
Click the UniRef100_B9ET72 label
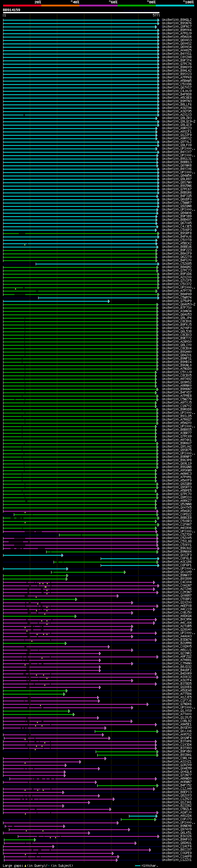tap(177, 338)
